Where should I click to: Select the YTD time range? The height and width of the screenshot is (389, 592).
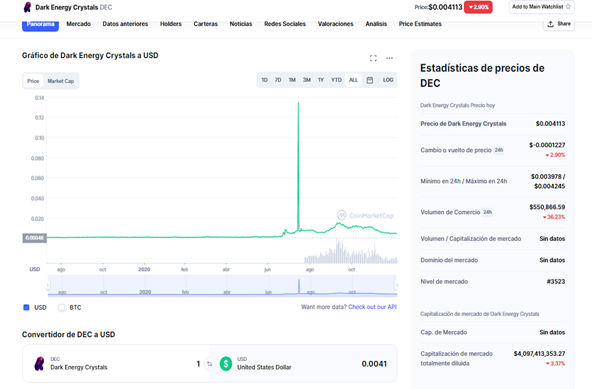pos(336,80)
